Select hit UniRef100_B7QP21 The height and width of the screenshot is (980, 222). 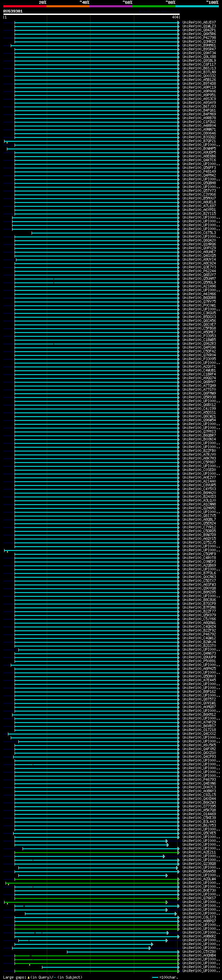pos(199,141)
